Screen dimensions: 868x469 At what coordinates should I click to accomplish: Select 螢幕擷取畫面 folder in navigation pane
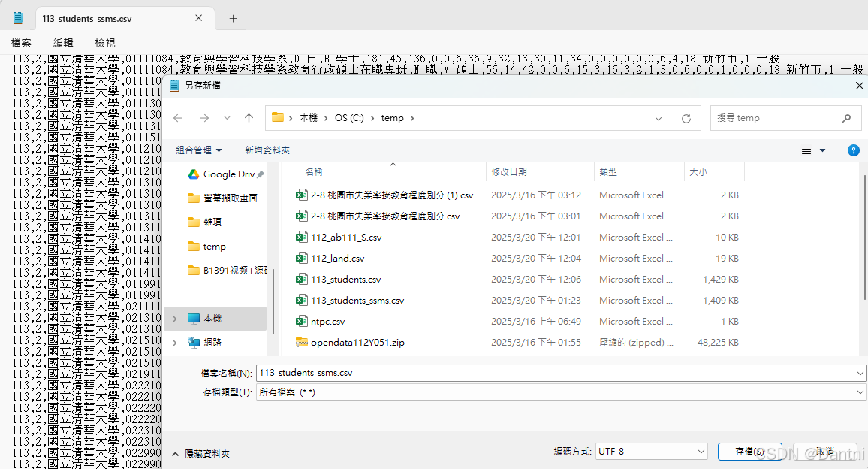coord(222,198)
